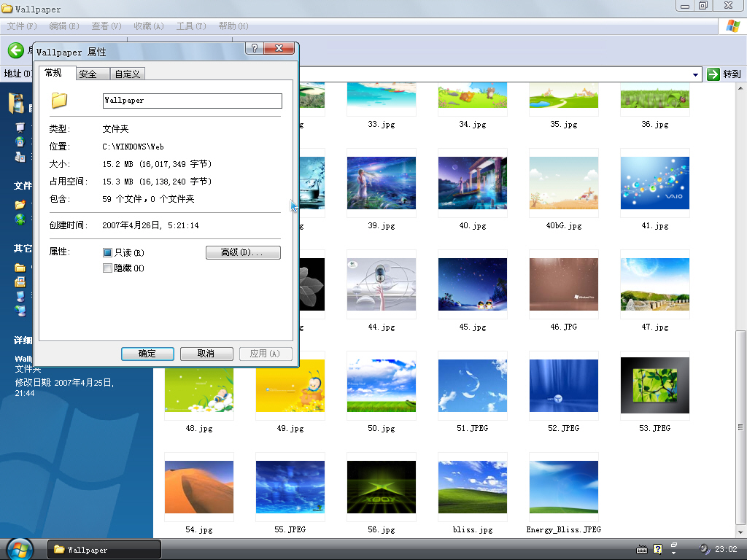Click the volume icon in the system tray
The image size is (747, 560).
pyautogui.click(x=704, y=550)
